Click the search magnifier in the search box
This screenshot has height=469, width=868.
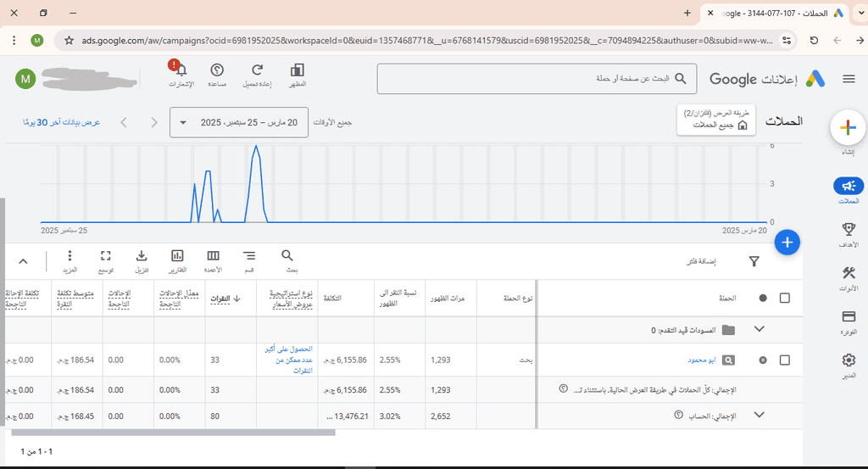pyautogui.click(x=681, y=79)
